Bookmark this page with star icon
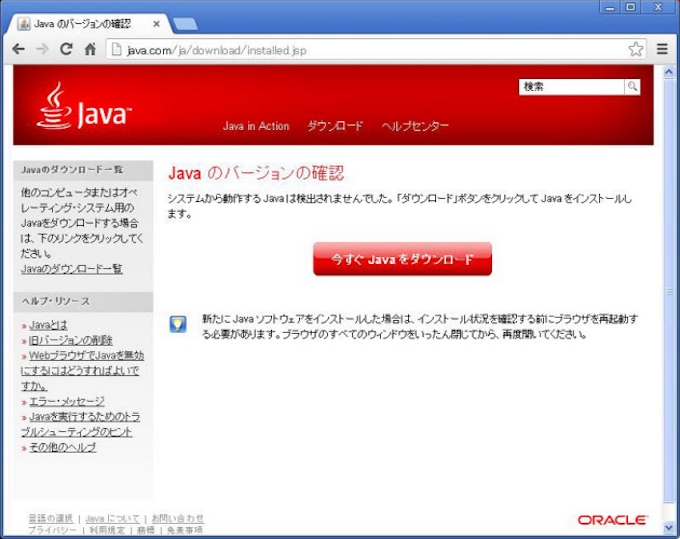This screenshot has height=539, width=680. [x=636, y=49]
